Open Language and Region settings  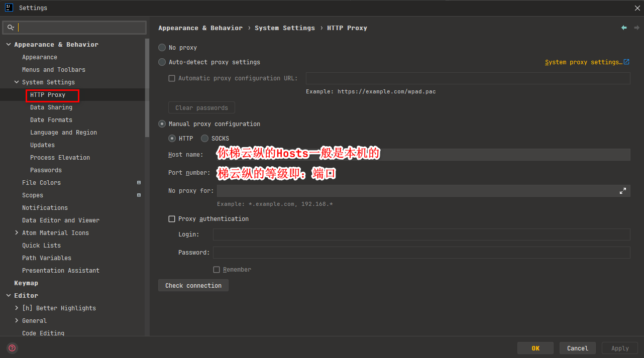[63, 133]
